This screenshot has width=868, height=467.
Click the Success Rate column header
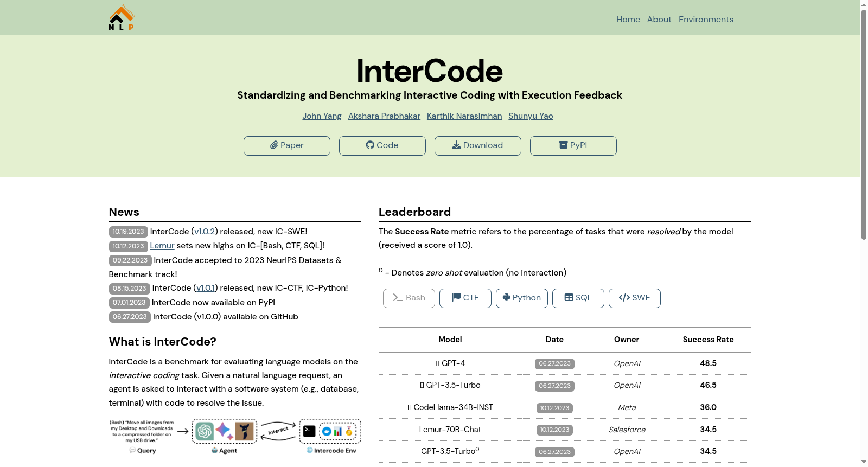[x=708, y=340]
